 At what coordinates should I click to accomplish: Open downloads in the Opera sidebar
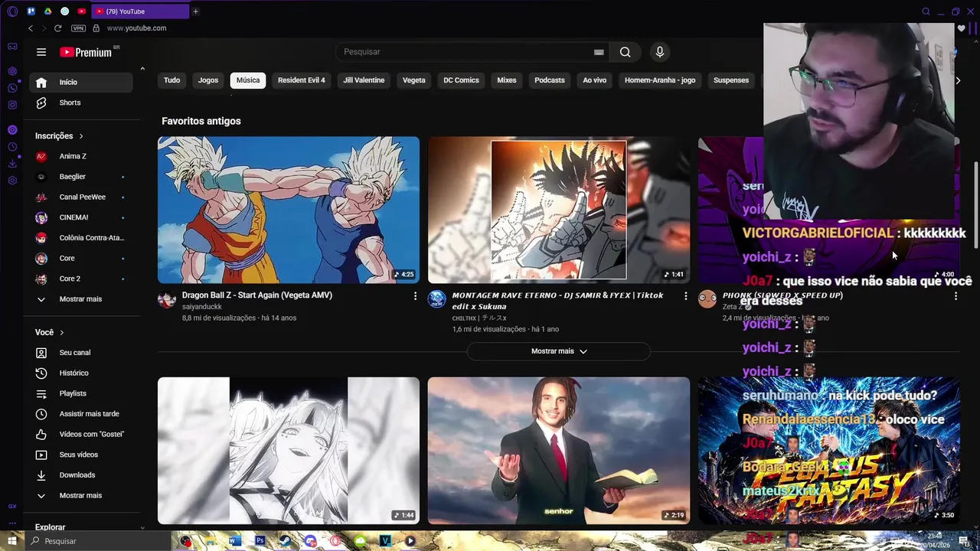(12, 164)
